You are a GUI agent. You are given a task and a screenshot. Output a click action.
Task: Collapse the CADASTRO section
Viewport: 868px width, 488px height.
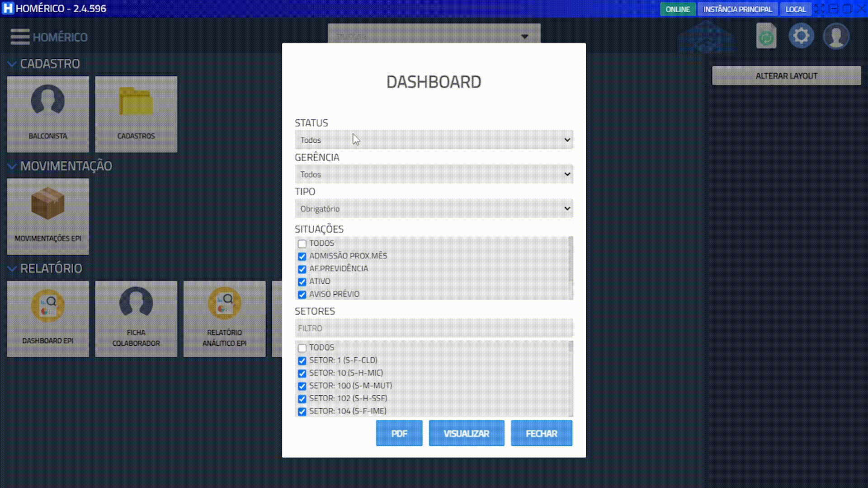(x=12, y=64)
